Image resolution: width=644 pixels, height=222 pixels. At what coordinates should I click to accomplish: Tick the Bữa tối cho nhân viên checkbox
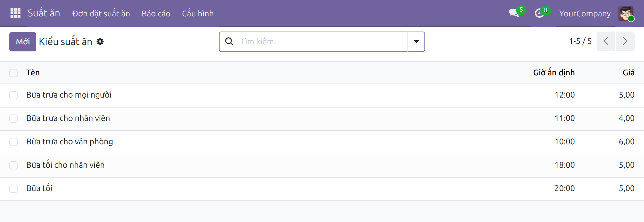13,165
